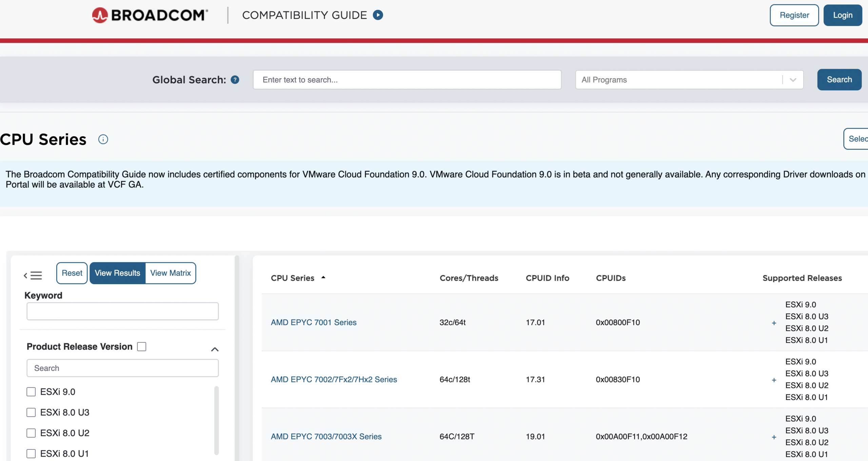Collapse the Product Release Version section
The width and height of the screenshot is (868, 461).
pos(215,349)
